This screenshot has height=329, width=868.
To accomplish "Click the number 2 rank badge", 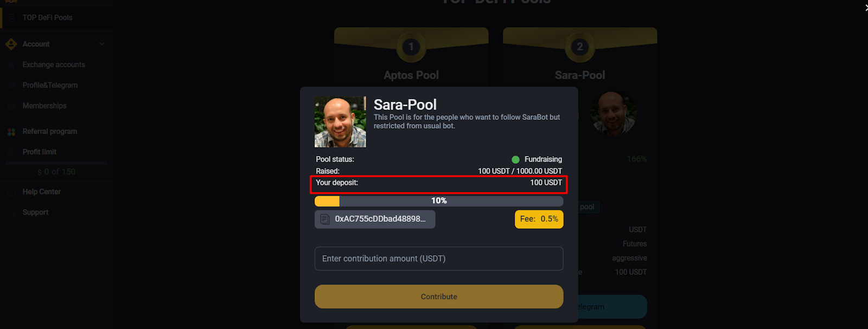I will pyautogui.click(x=580, y=47).
